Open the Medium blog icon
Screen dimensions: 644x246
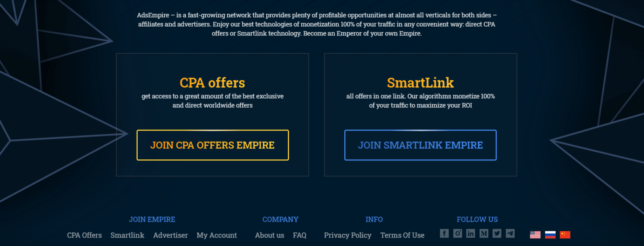[484, 233]
